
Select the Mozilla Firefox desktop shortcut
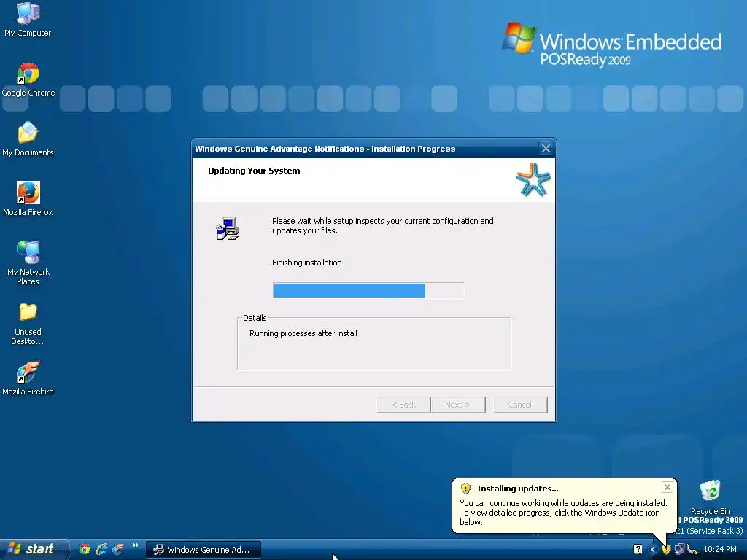point(28,200)
